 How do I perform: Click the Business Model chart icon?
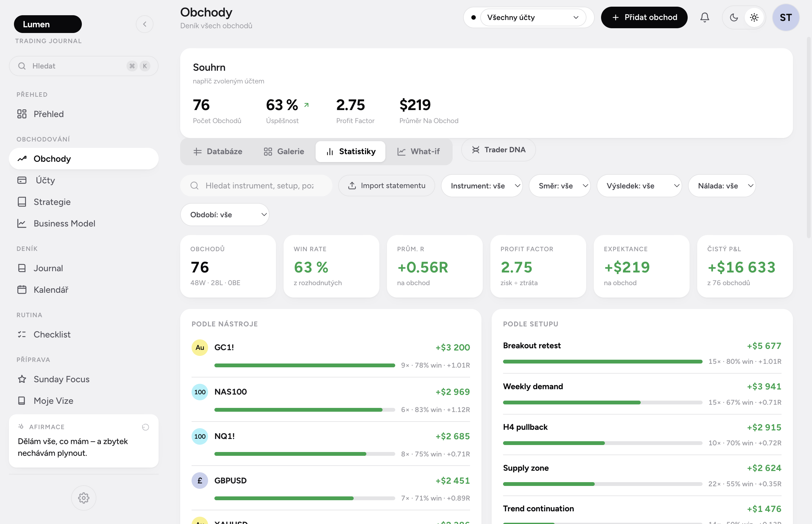[x=22, y=224]
